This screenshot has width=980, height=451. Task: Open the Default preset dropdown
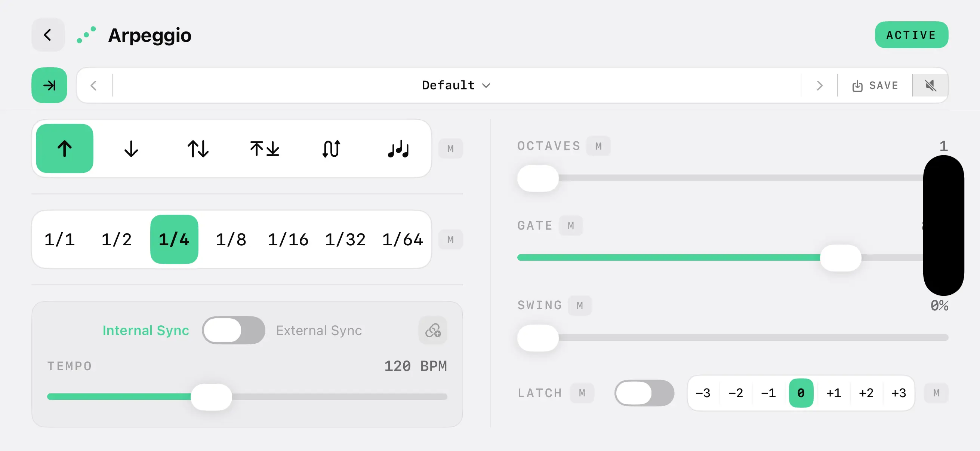456,85
